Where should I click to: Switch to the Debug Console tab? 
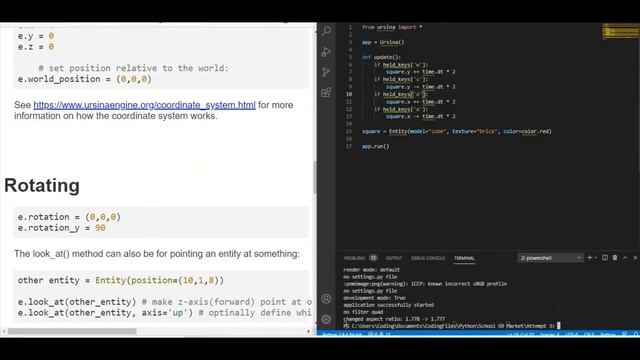(428, 258)
